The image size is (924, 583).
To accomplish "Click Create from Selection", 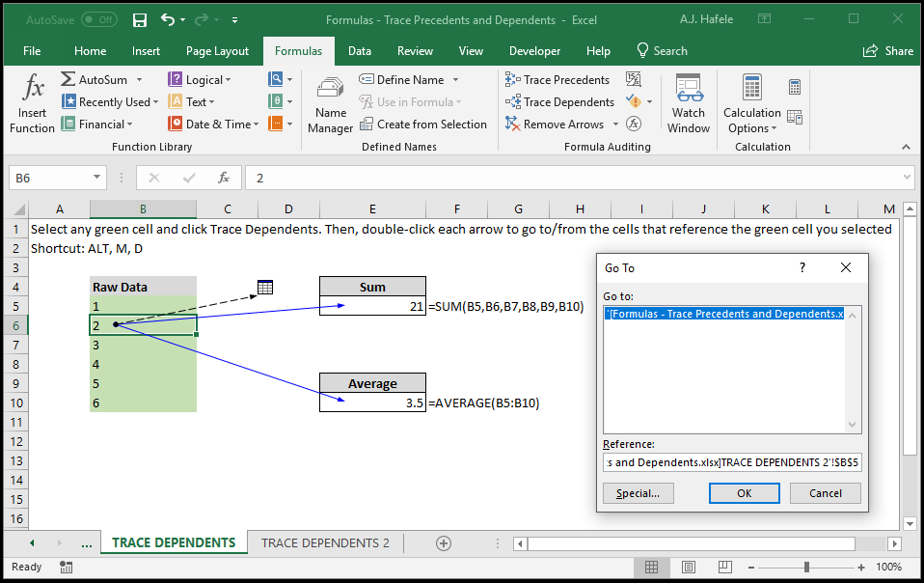I will [423, 125].
